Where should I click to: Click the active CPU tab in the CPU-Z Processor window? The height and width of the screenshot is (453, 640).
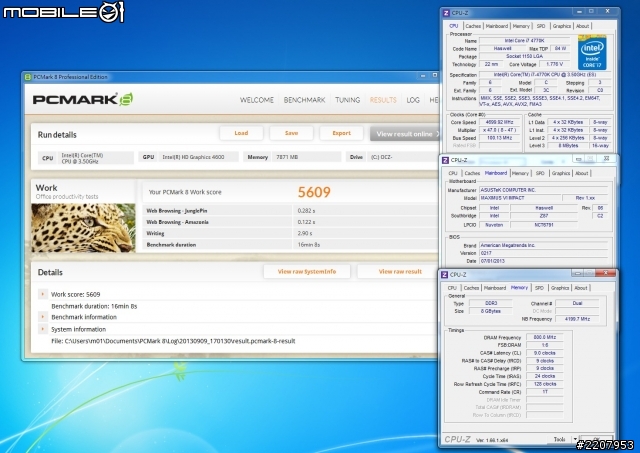pyautogui.click(x=453, y=26)
